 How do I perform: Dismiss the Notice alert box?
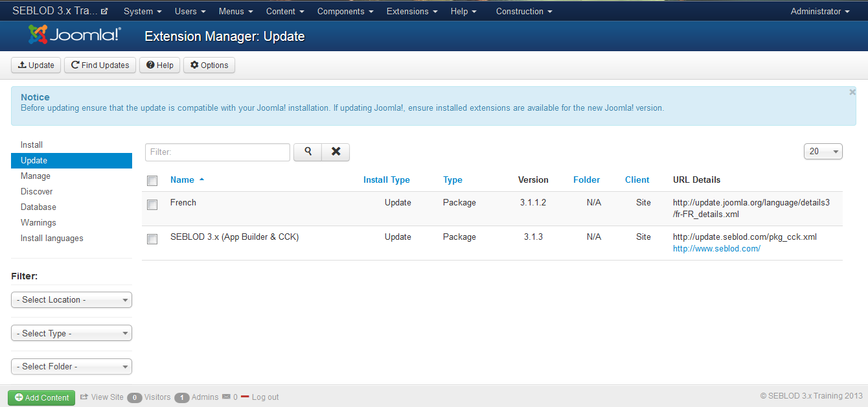click(852, 93)
